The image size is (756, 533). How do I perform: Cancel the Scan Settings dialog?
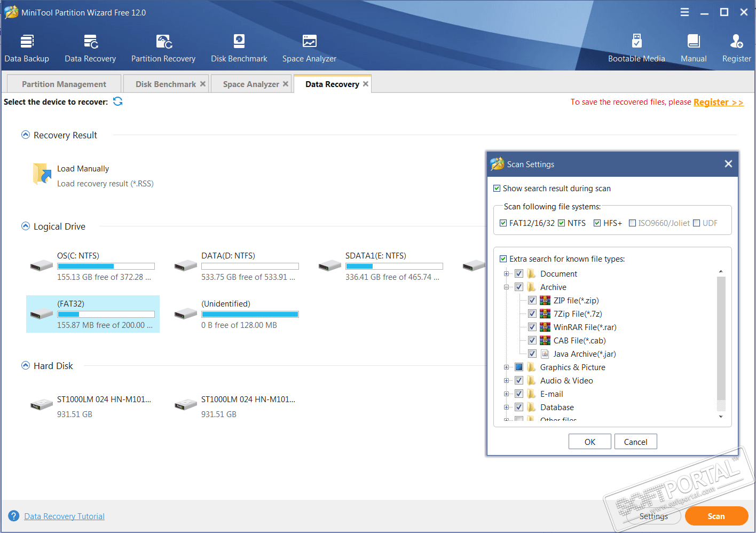click(636, 442)
